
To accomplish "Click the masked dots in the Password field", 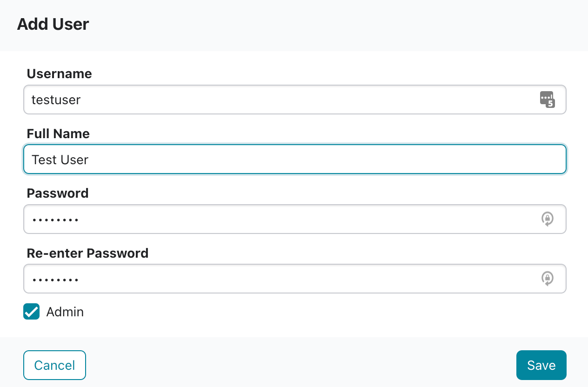I will tap(55, 219).
